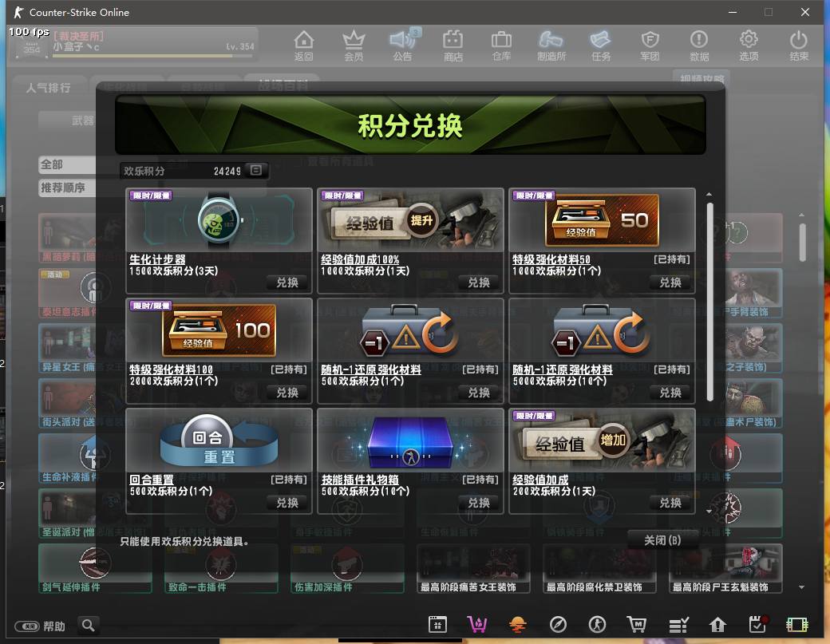The width and height of the screenshot is (830, 644).
Task: Click 兑换 for 经验值加成100%
Action: click(x=479, y=282)
